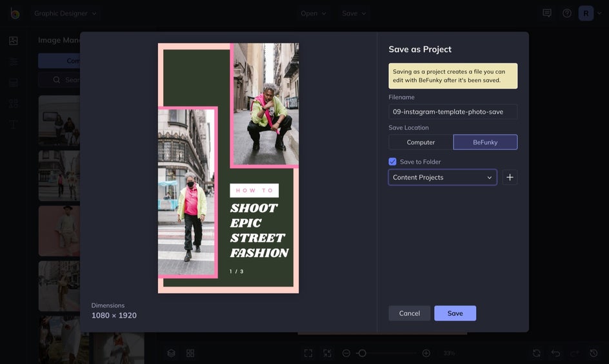Expand the Content Projects folder dropdown
Screen dimensions: 609x364
click(x=443, y=177)
